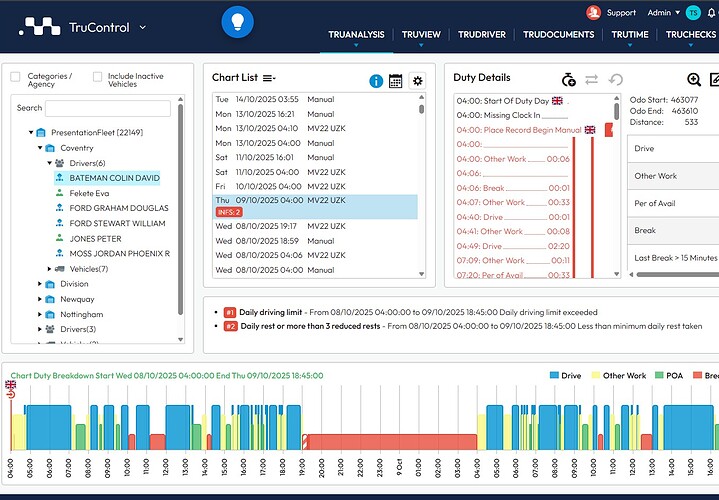Expand the Nottingham node
Viewport: 719px width, 500px height.
[40, 314]
